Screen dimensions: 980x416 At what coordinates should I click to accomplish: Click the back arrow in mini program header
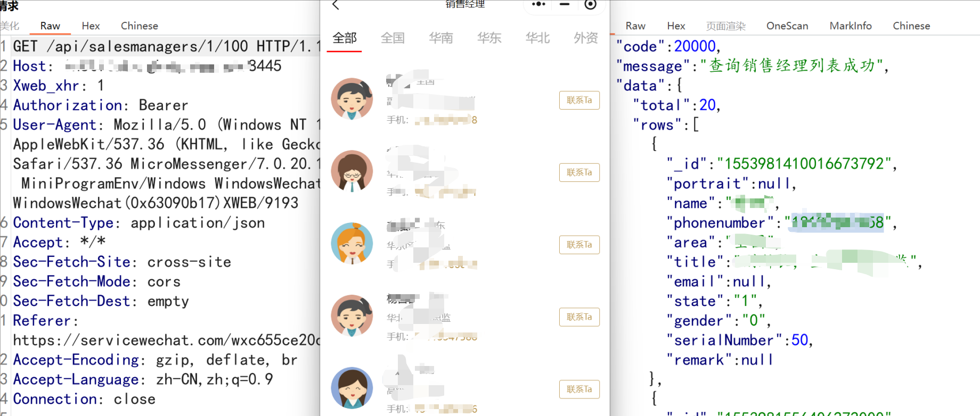pyautogui.click(x=336, y=5)
